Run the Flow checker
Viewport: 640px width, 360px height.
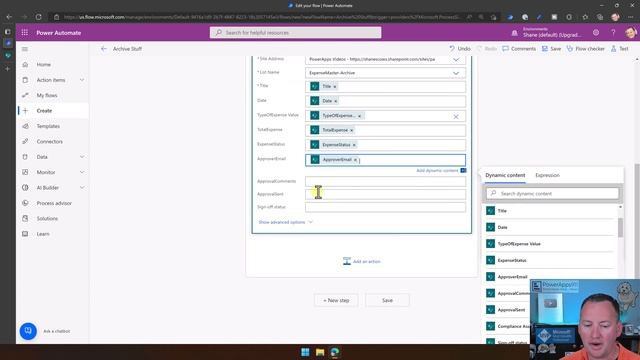click(x=586, y=49)
